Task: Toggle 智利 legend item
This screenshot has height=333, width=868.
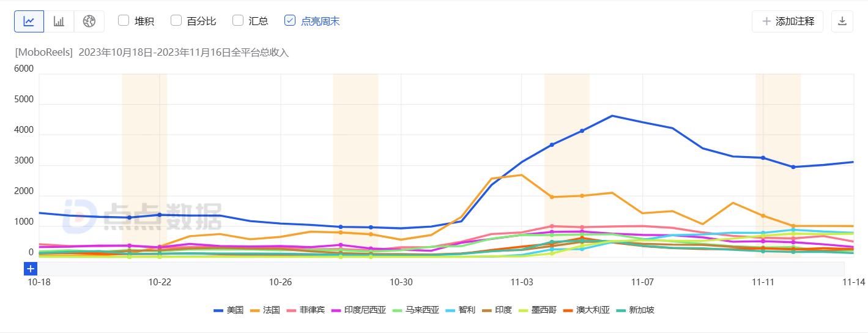Action: point(460,310)
